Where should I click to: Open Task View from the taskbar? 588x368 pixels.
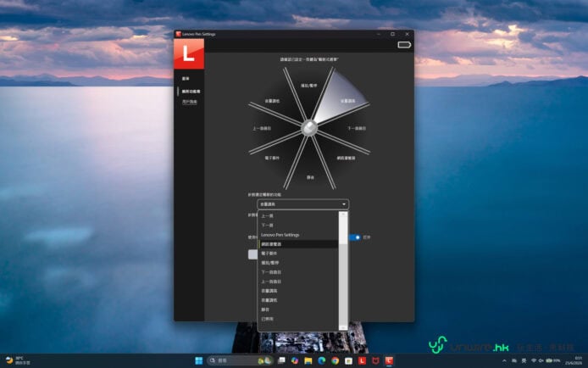(x=281, y=360)
